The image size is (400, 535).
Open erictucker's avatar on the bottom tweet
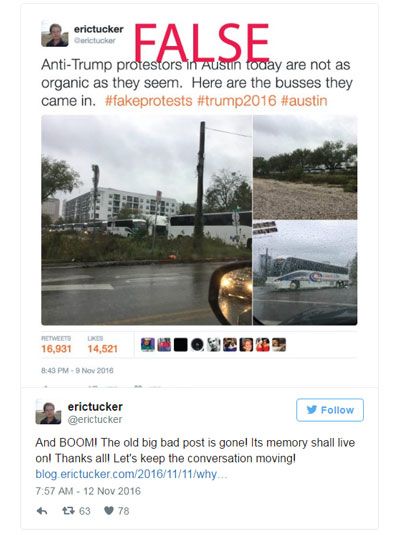[x=48, y=412]
